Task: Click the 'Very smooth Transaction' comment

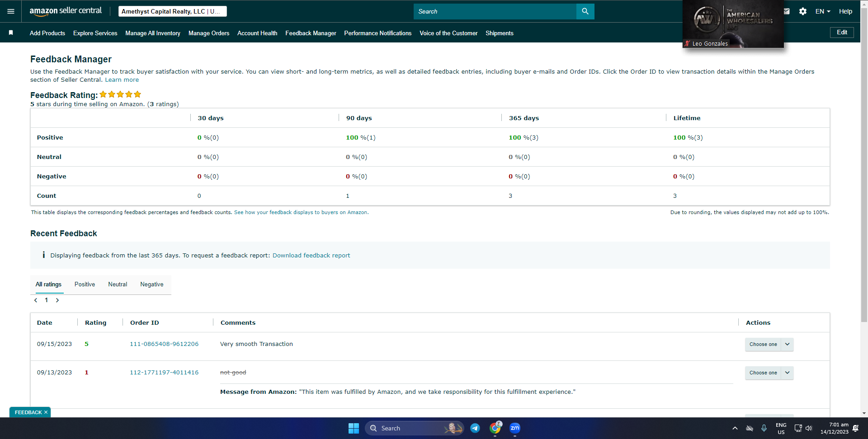Action: point(256,344)
